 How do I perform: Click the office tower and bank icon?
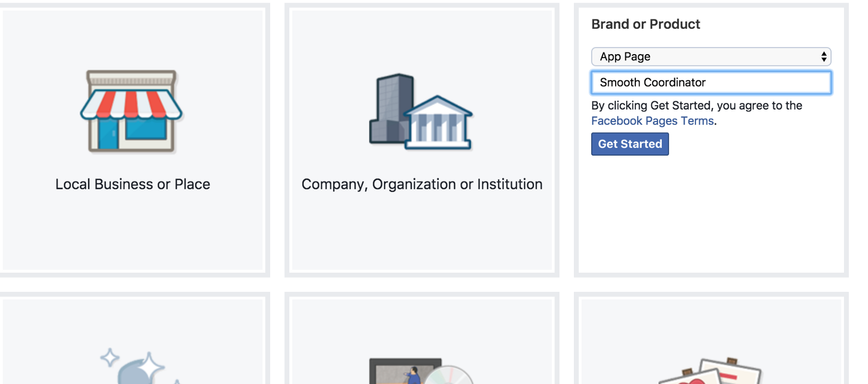(421, 112)
